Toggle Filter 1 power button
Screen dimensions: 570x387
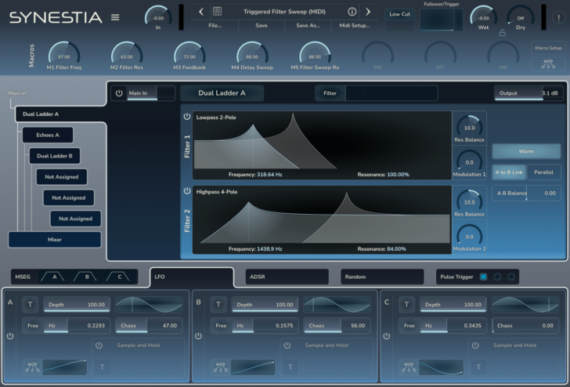pyautogui.click(x=187, y=116)
